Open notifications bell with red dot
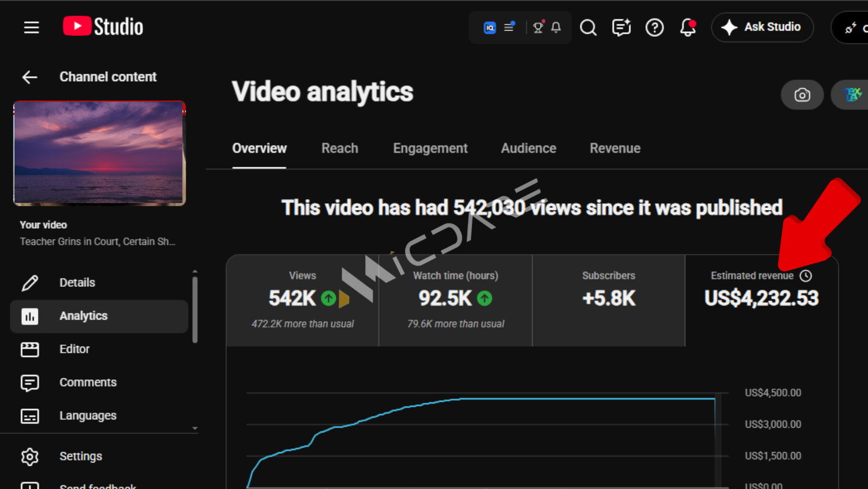This screenshot has height=489, width=868. pos(688,27)
